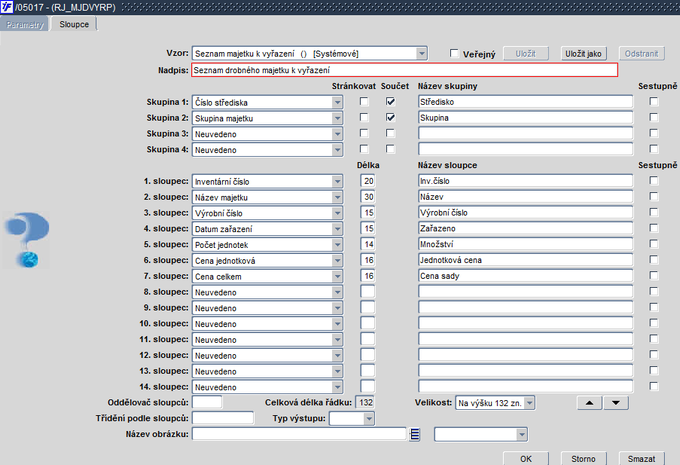Click the move down arrow button

coord(616,403)
